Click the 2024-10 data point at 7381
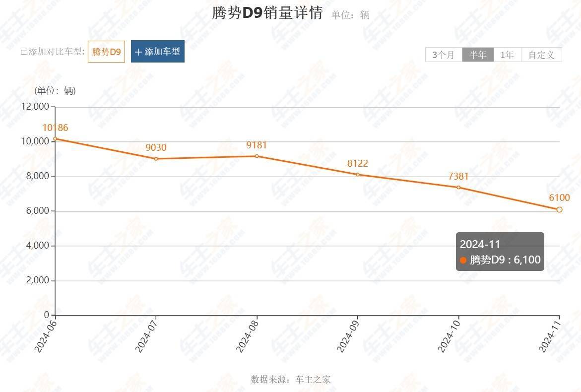The image size is (581, 392). [x=458, y=188]
